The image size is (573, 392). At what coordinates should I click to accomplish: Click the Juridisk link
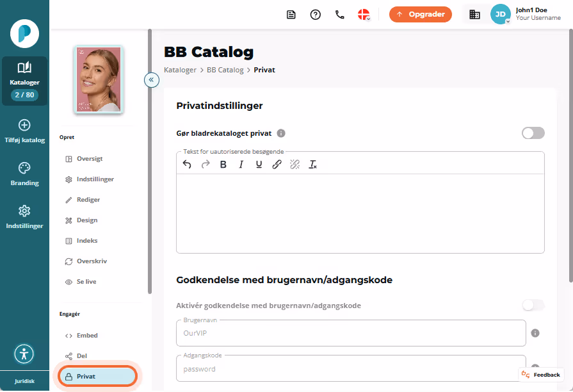click(24, 381)
